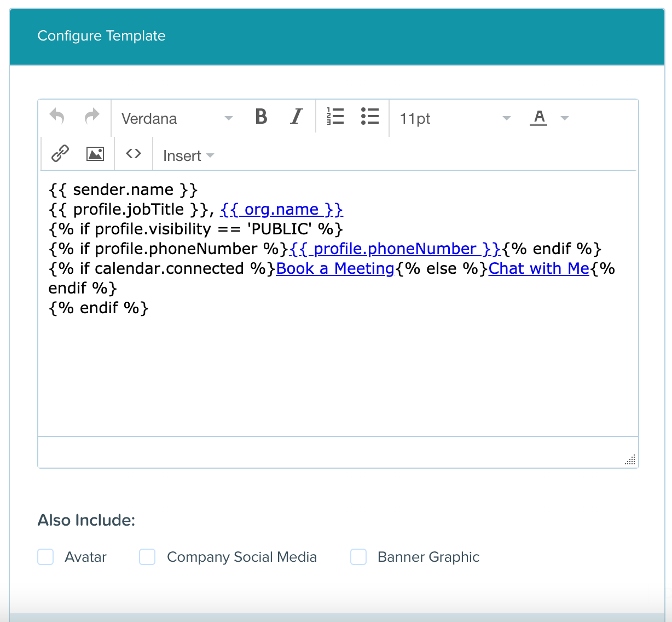Click the Book a Meeting link
The image size is (672, 622).
(335, 268)
